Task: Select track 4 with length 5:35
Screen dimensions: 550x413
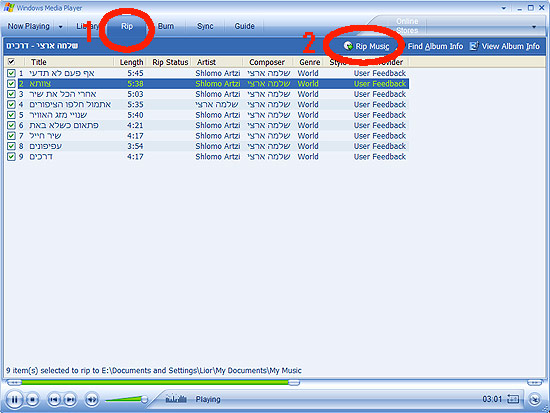Action: pos(213,105)
